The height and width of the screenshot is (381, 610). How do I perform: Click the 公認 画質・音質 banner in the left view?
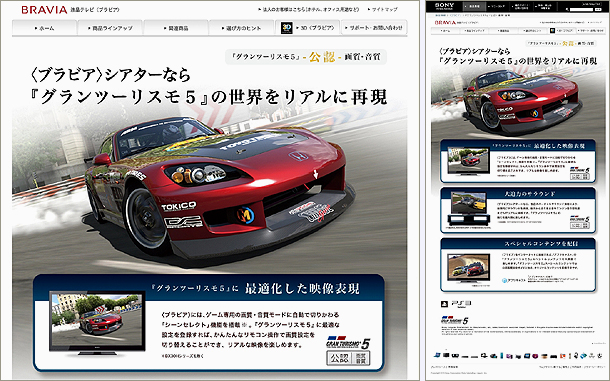click(306, 57)
